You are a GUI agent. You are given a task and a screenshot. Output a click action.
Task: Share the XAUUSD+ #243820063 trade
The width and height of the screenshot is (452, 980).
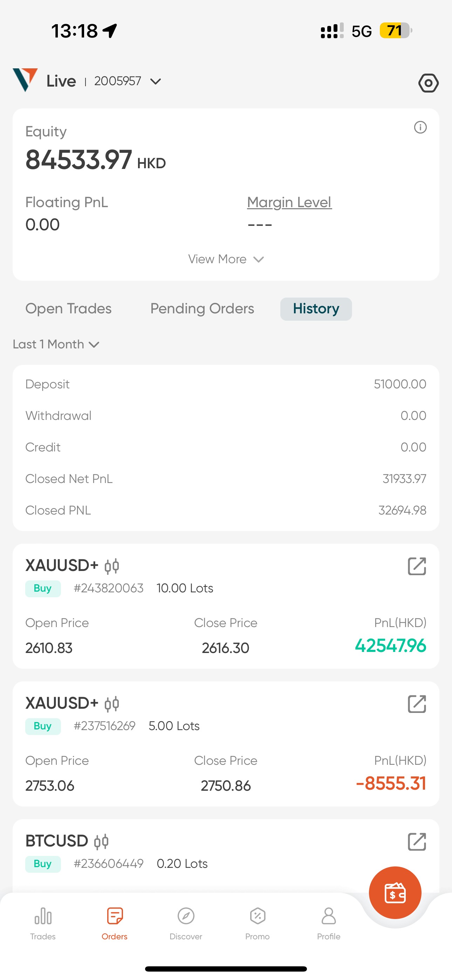click(417, 566)
